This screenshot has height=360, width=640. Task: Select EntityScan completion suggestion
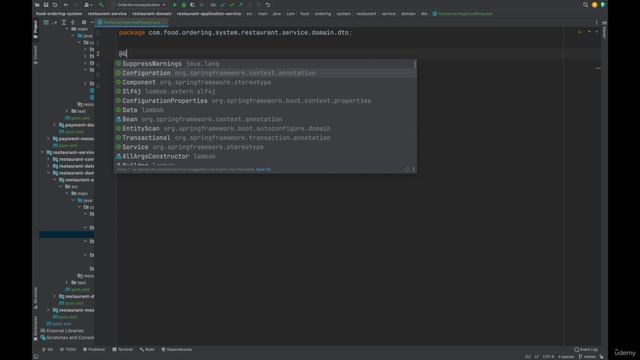[x=264, y=129]
